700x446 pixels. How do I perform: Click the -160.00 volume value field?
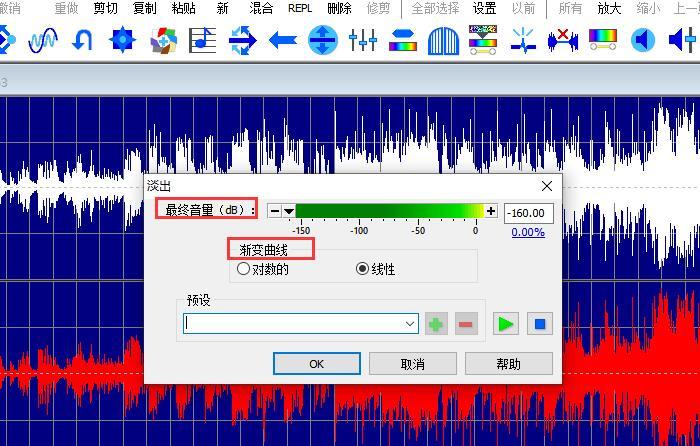[x=529, y=213]
